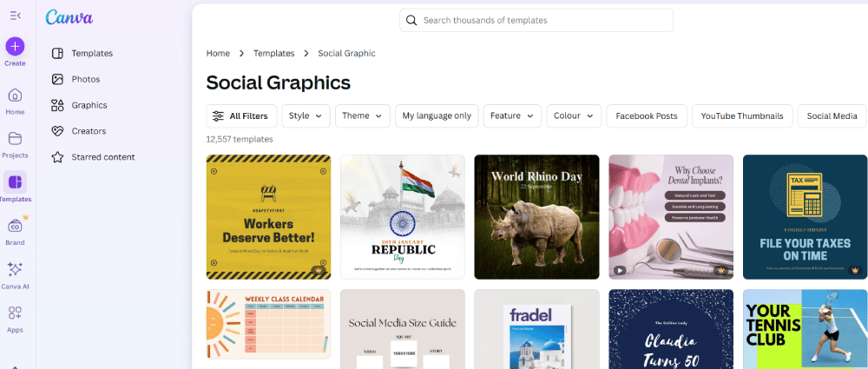The height and width of the screenshot is (369, 868).
Task: Open the Colour filter dropdown
Action: [574, 115]
